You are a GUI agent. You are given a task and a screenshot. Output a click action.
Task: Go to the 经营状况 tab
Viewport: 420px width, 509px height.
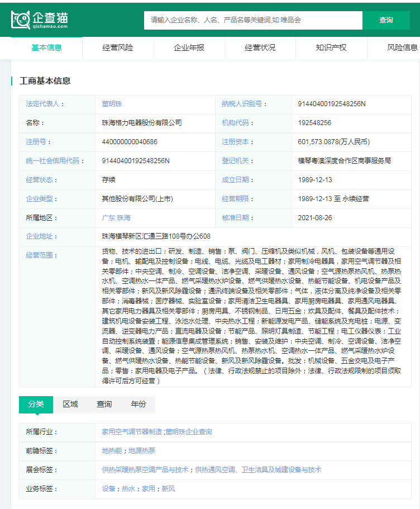tap(260, 47)
